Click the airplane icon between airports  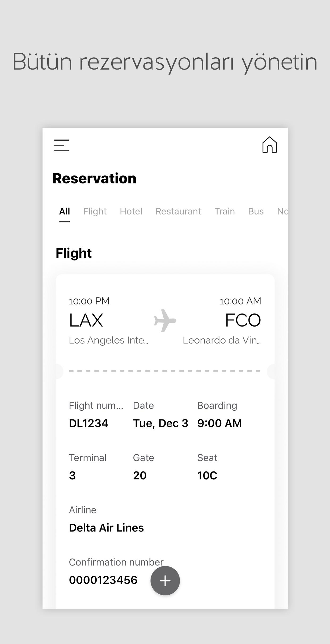165,320
